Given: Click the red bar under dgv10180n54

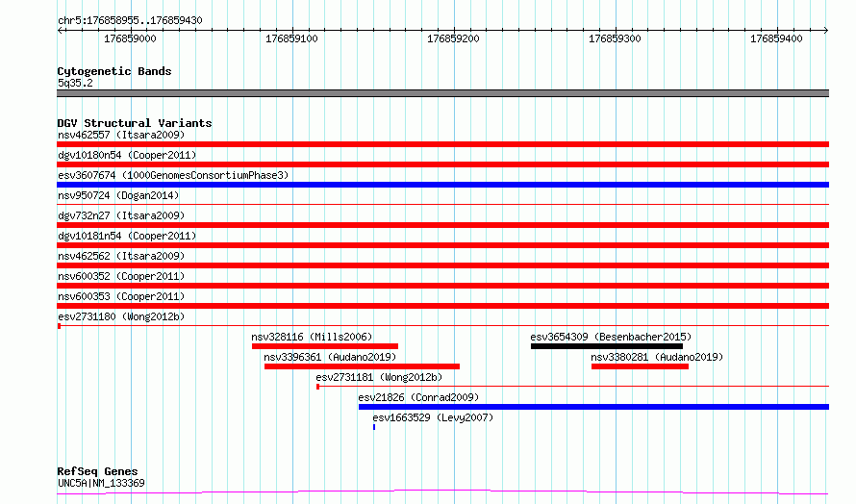Looking at the screenshot, I should (442, 164).
